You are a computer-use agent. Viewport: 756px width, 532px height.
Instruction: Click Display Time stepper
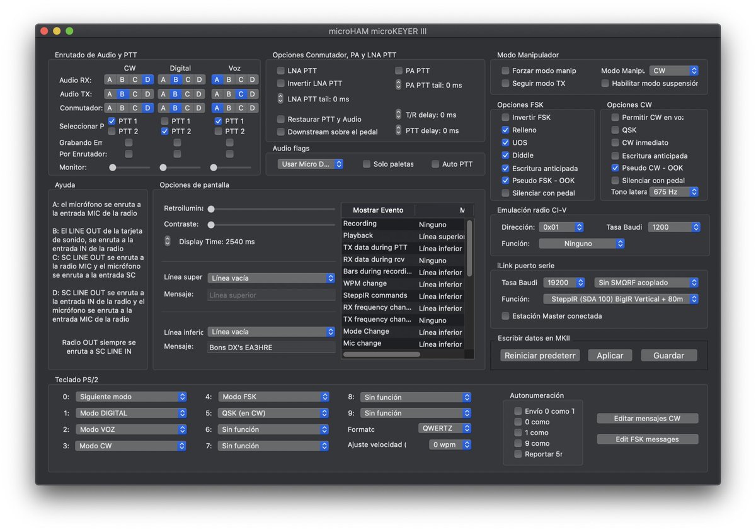click(168, 241)
